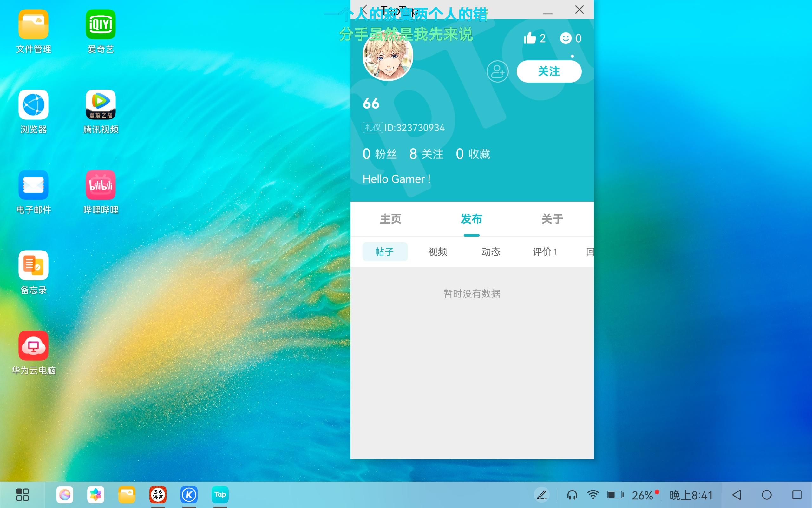Show the 评价 1 sub-tab

545,251
